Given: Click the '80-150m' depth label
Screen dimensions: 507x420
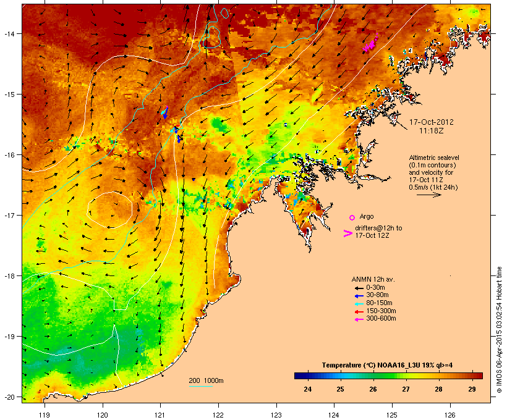Looking at the screenshot, I should click(x=379, y=303).
